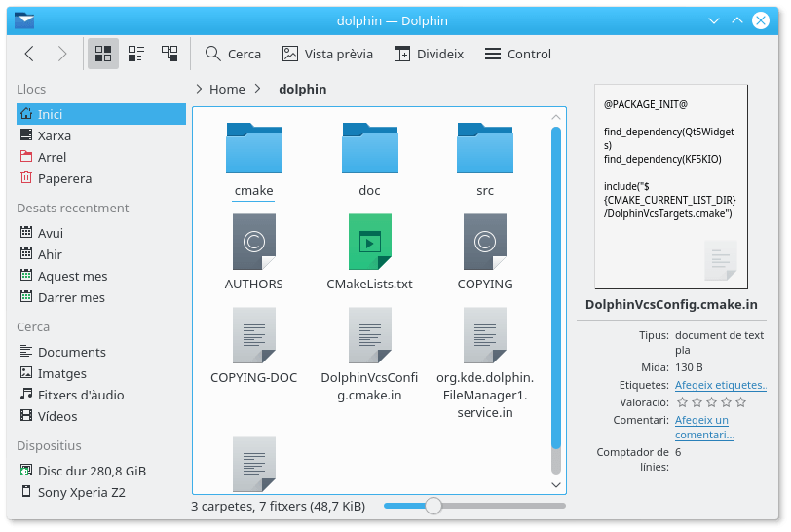Switch to compact view mode
The image size is (791, 532).
pos(136,54)
